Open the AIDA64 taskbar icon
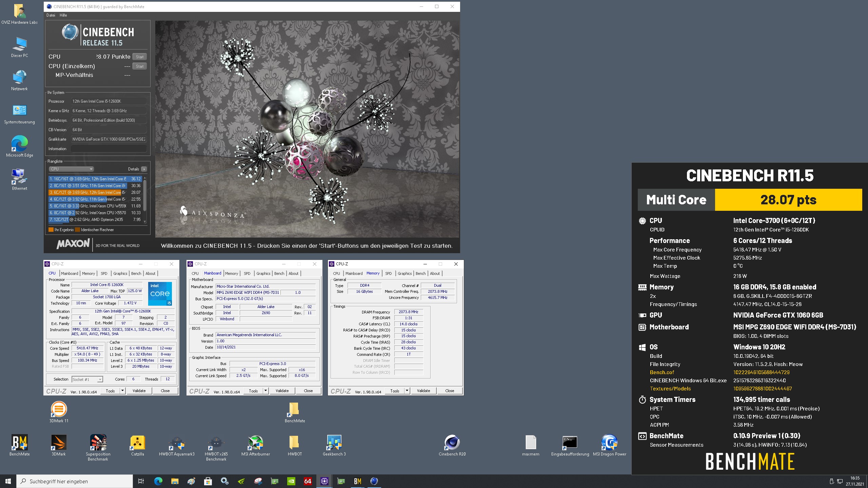The width and height of the screenshot is (868, 488). 308,481
